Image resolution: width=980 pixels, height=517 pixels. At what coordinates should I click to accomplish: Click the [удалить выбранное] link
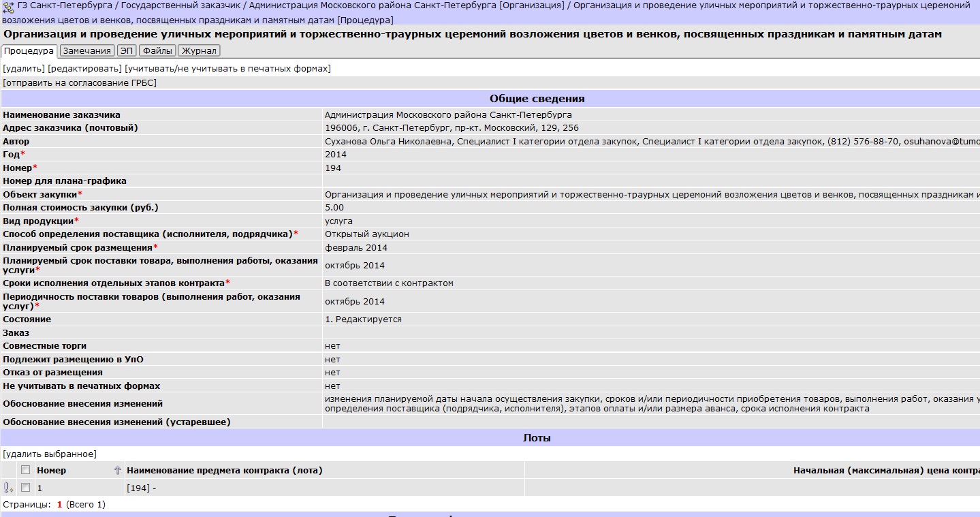coord(50,454)
